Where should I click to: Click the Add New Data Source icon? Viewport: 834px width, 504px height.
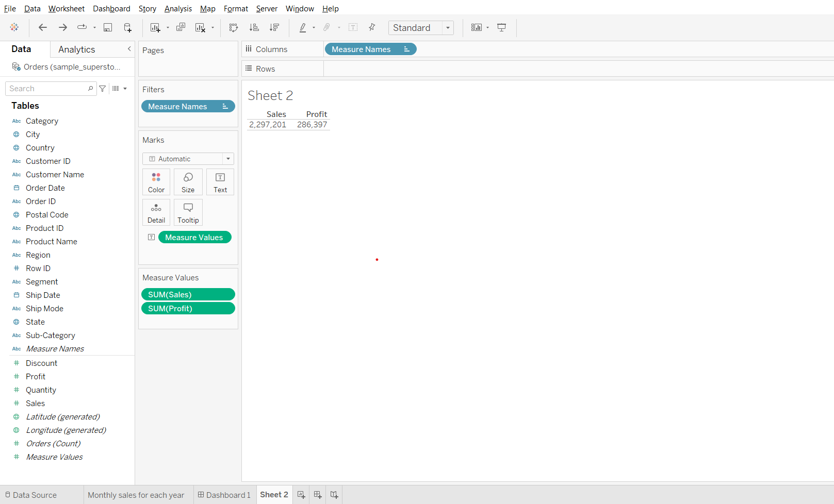click(x=127, y=28)
